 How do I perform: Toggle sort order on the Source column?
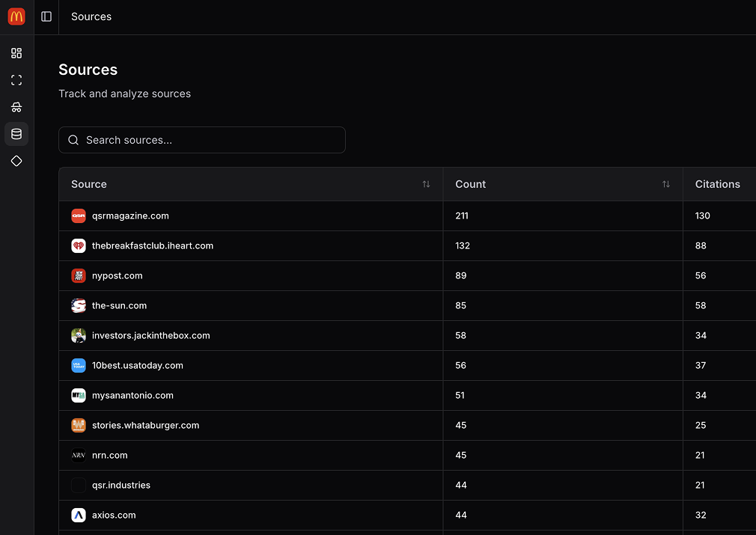[x=426, y=184]
